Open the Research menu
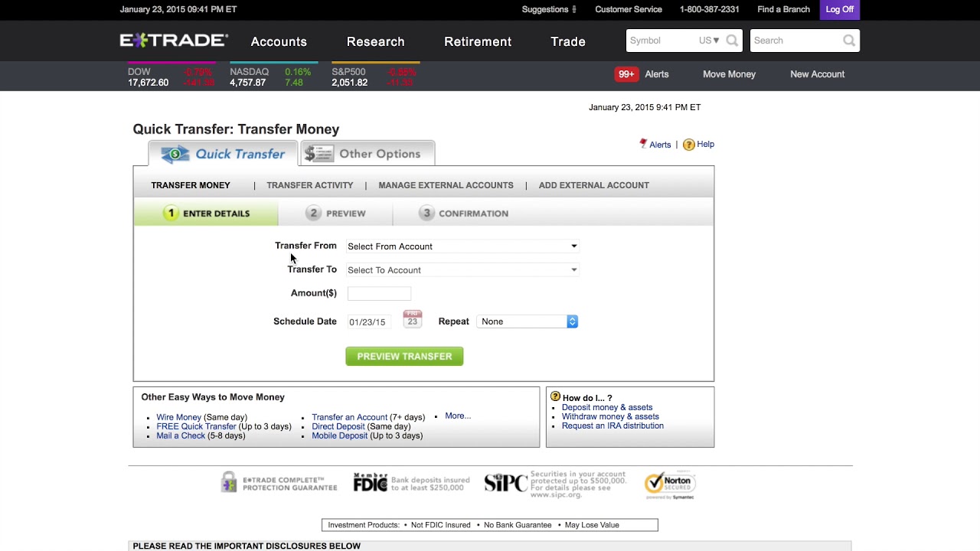This screenshot has width=980, height=551. [x=375, y=41]
